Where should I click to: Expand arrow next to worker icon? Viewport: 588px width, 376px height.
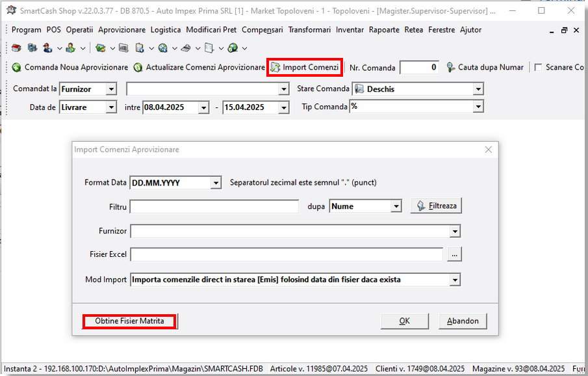click(59, 48)
